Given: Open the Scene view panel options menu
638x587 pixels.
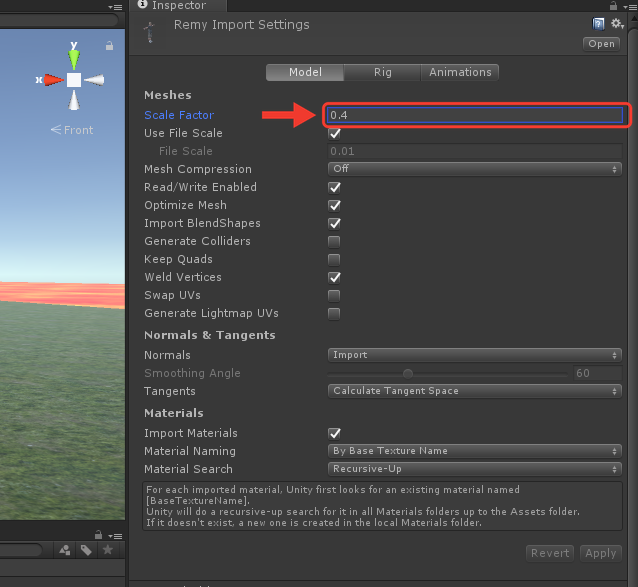Looking at the screenshot, I should coord(115,7).
